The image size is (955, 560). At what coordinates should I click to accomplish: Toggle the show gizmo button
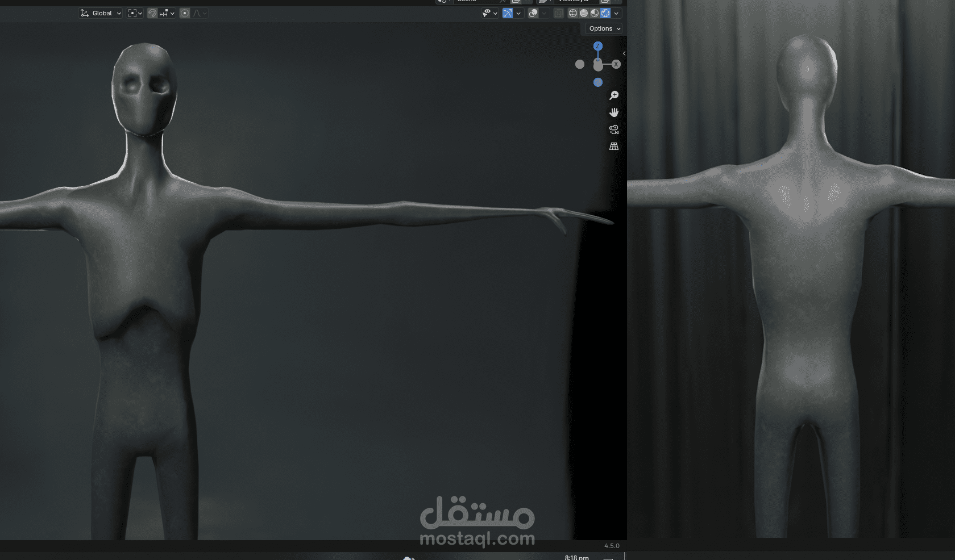[508, 13]
